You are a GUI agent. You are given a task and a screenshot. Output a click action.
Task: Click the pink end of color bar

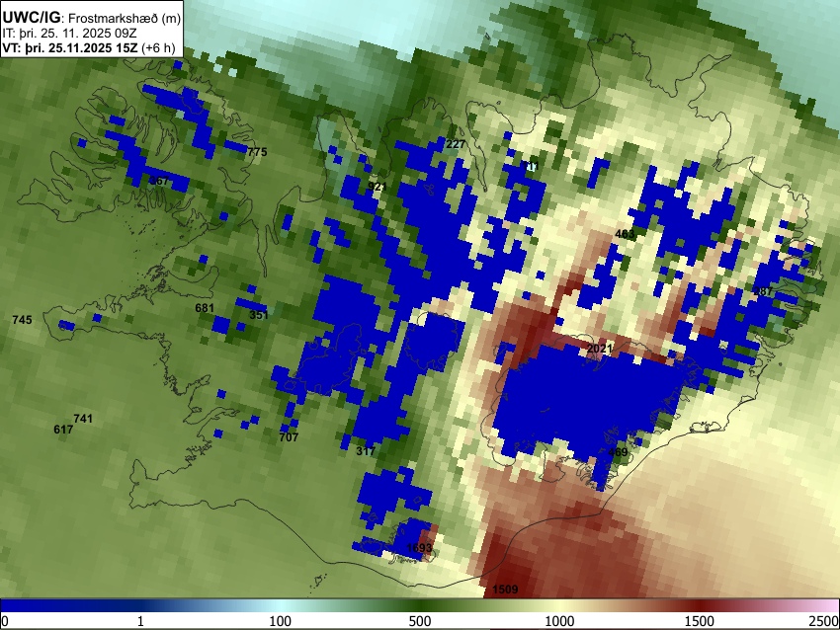click(822, 605)
